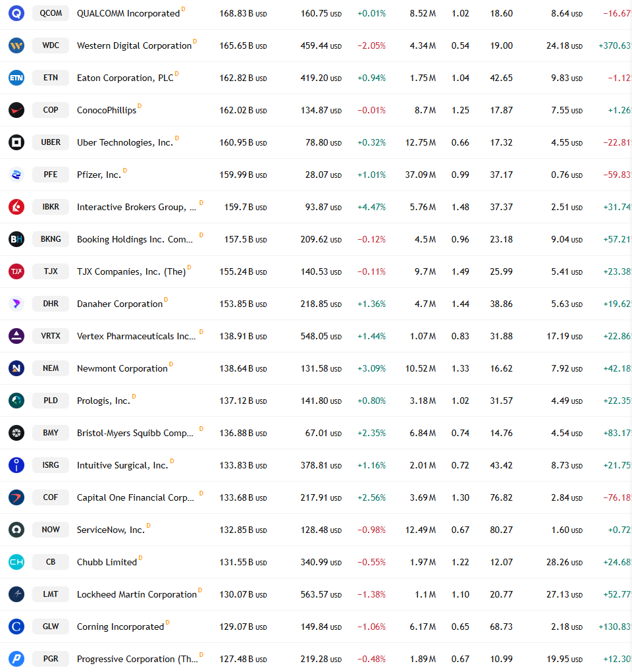Image resolution: width=632 pixels, height=672 pixels.
Task: Open the GLW ticker badge
Action: 51,627
